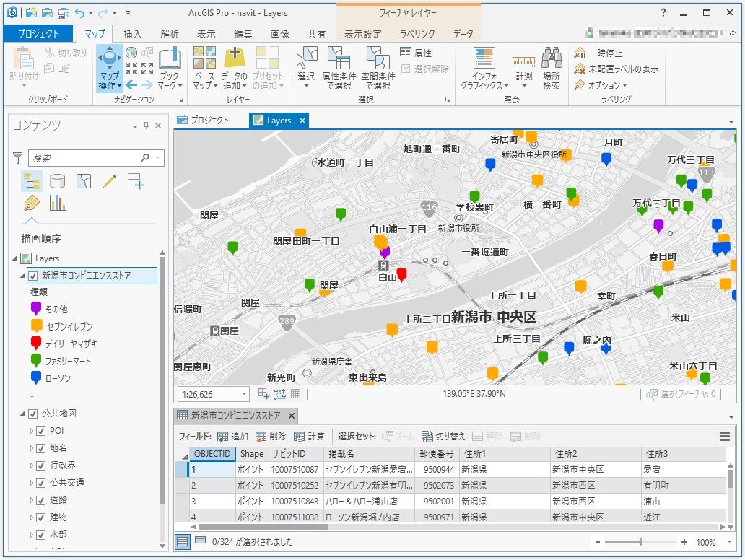The height and width of the screenshot is (560, 745).
Task: Click 追加 field button in table
Action: coord(232,436)
